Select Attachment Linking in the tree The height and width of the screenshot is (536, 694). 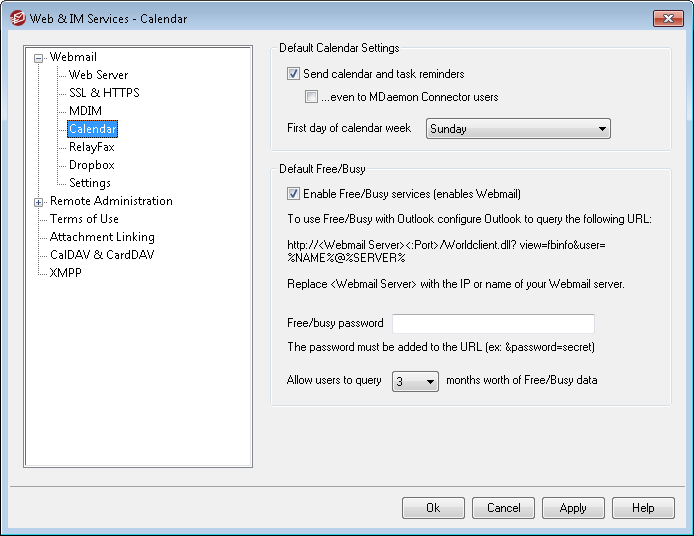102,237
